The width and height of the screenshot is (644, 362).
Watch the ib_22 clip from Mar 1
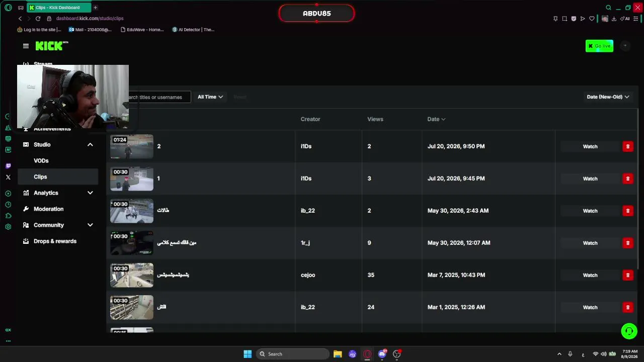click(590, 307)
